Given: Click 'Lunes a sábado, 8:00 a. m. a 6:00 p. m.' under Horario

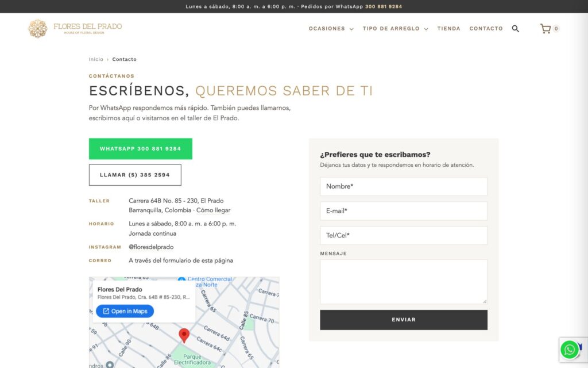Looking at the screenshot, I should pyautogui.click(x=182, y=224).
